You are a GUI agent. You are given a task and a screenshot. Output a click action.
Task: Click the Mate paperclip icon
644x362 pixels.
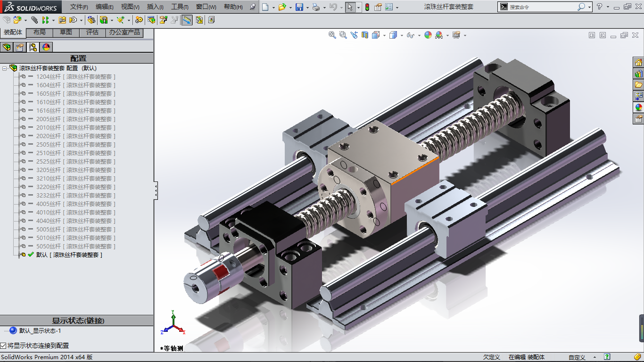coord(34,20)
